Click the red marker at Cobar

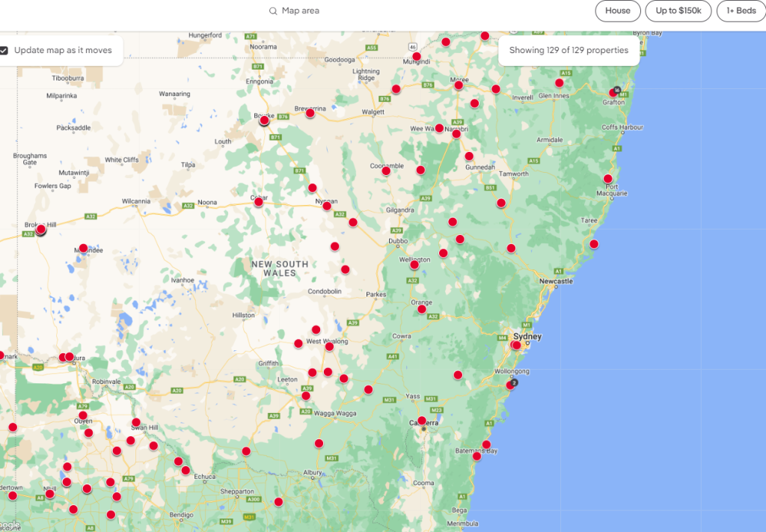coord(259,201)
